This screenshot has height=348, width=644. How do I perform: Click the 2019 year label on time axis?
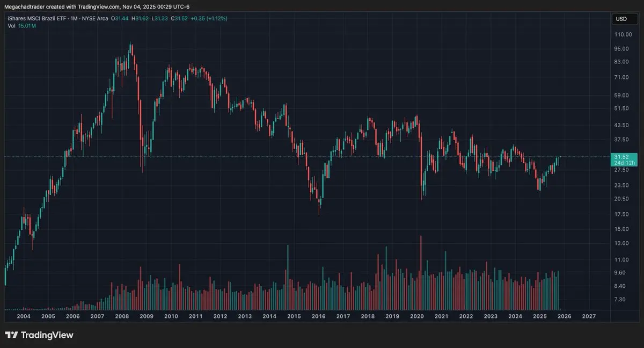point(392,317)
